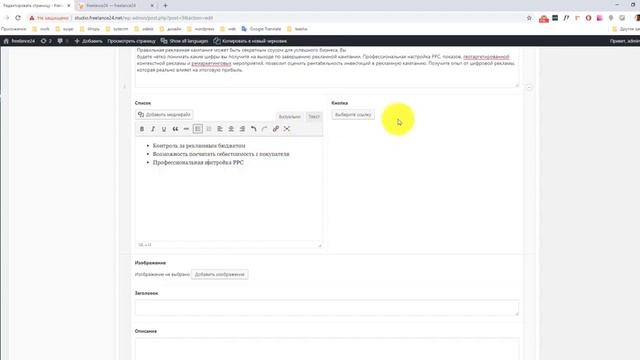Viewport: 640px width, 360px height.
Task: Switch editor to Текст tab
Action: (x=313, y=117)
